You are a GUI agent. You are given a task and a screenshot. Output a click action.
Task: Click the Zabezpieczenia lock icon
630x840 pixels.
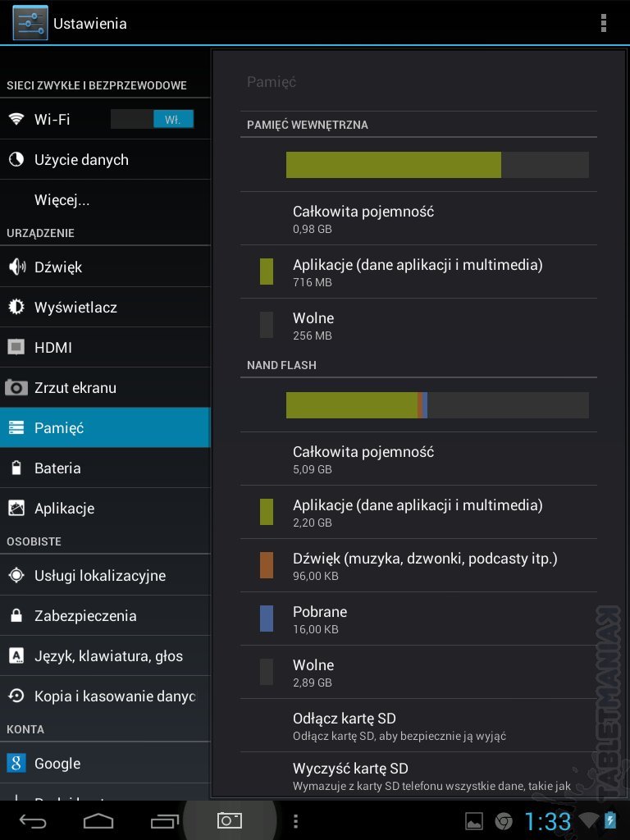point(16,616)
